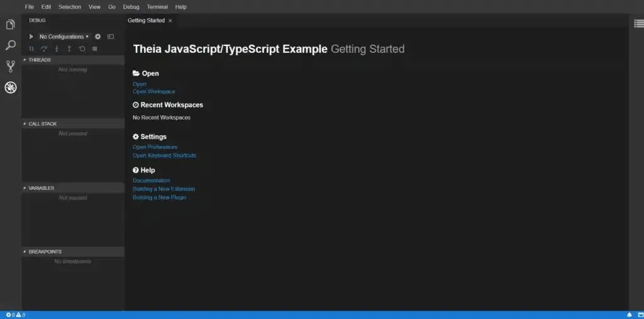Click the Step Into icon
The height and width of the screenshot is (319, 644).
point(57,48)
